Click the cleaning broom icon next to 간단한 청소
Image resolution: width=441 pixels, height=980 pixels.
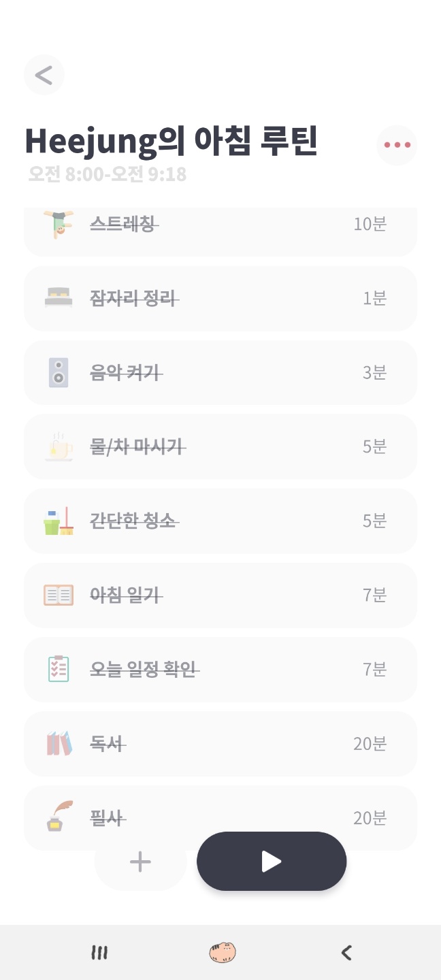[59, 521]
